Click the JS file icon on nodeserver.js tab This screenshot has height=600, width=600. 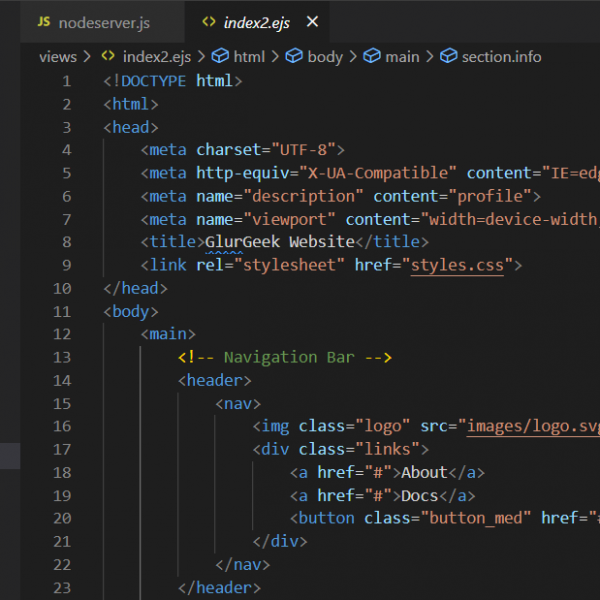click(43, 21)
